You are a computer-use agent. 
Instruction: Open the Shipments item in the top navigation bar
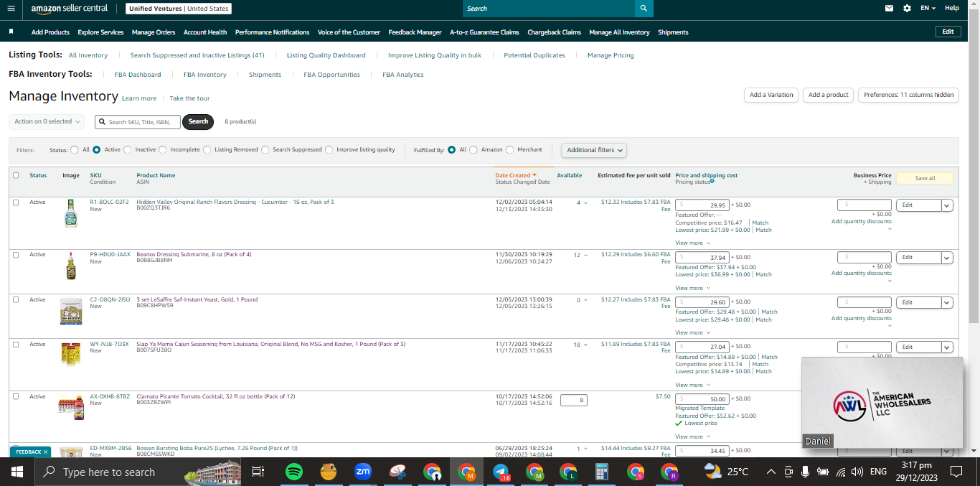tap(673, 32)
